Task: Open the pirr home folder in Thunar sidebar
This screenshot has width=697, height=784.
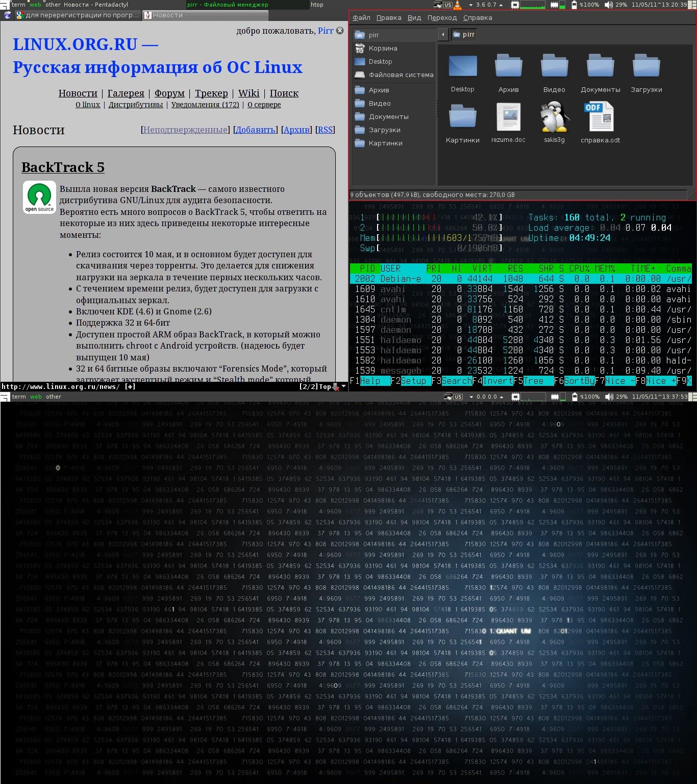Action: pyautogui.click(x=393, y=35)
